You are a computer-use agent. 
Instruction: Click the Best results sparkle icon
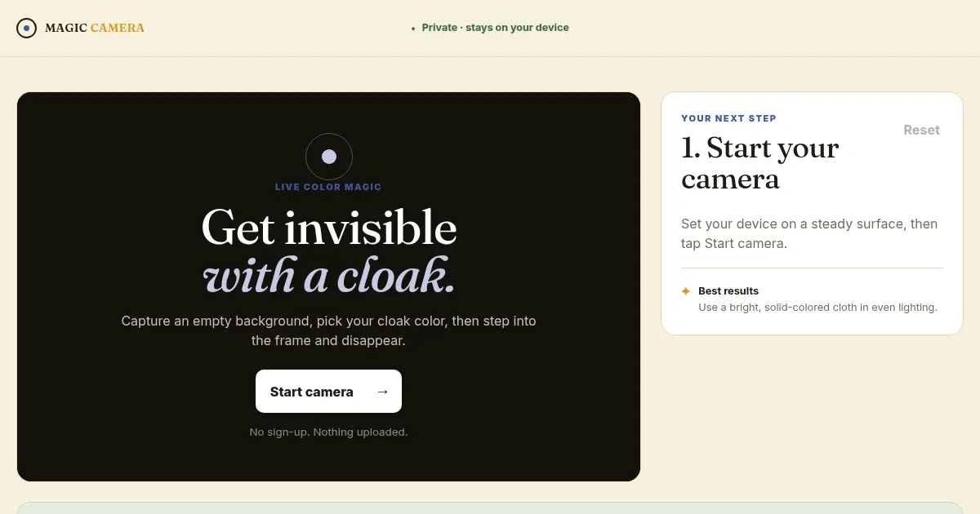pos(686,291)
